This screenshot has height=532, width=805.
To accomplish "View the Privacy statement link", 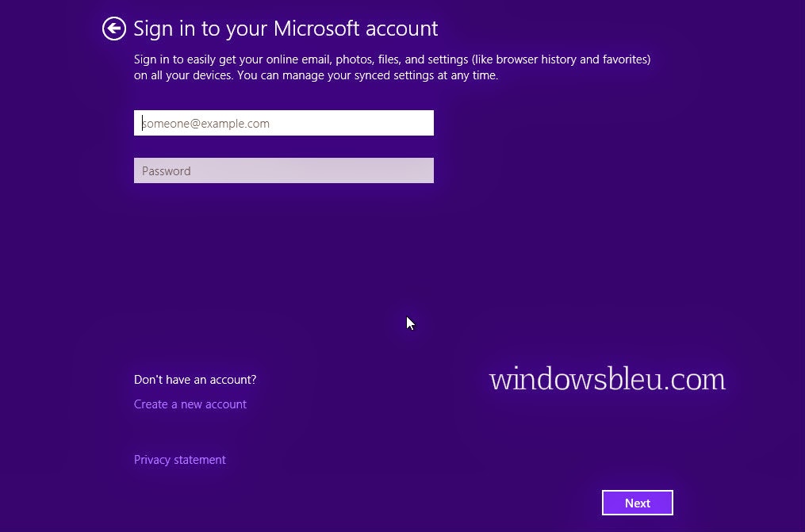I will pyautogui.click(x=180, y=460).
